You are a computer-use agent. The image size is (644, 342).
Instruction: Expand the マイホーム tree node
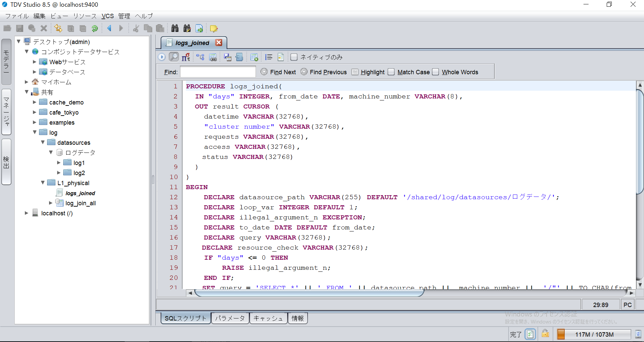27,82
